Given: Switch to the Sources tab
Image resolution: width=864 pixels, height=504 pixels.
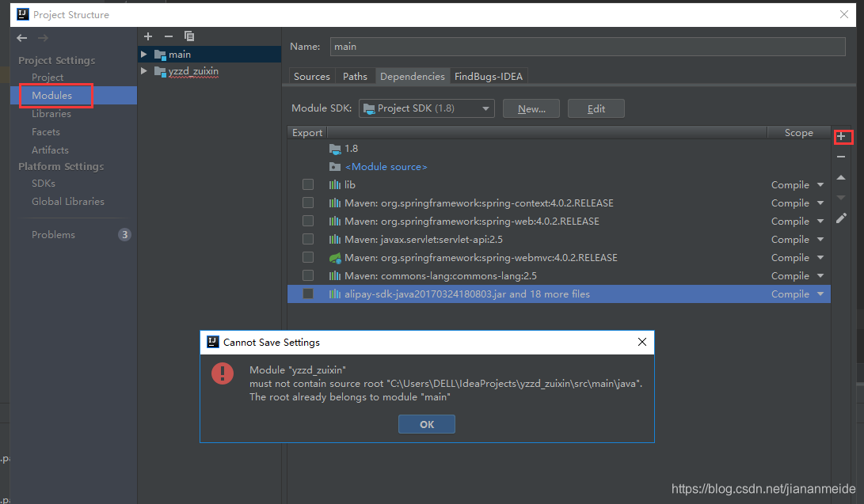Looking at the screenshot, I should coord(311,76).
